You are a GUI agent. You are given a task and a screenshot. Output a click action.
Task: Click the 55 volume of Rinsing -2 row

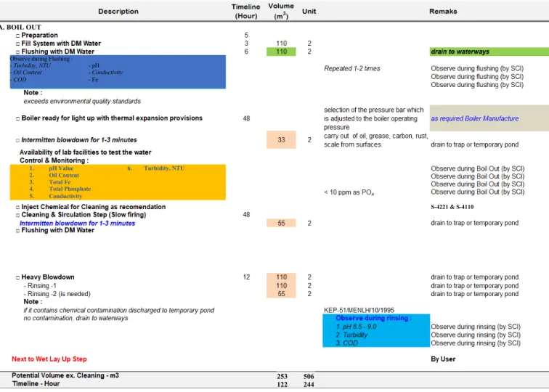point(281,294)
